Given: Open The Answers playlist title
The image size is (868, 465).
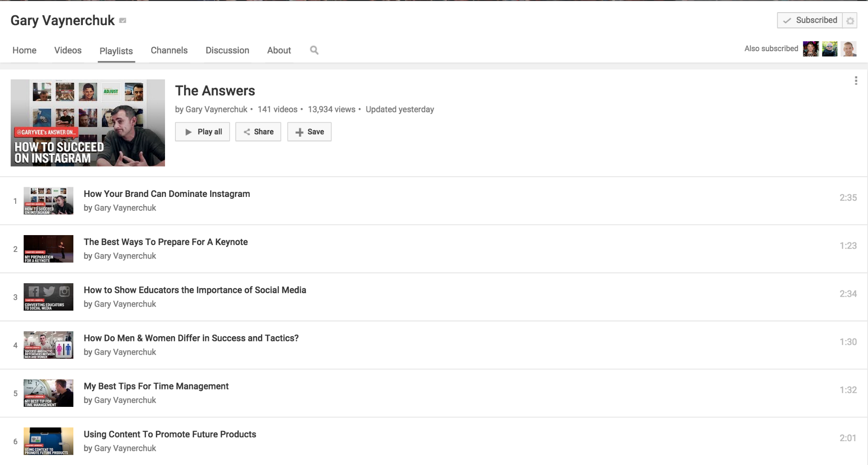Looking at the screenshot, I should (215, 91).
